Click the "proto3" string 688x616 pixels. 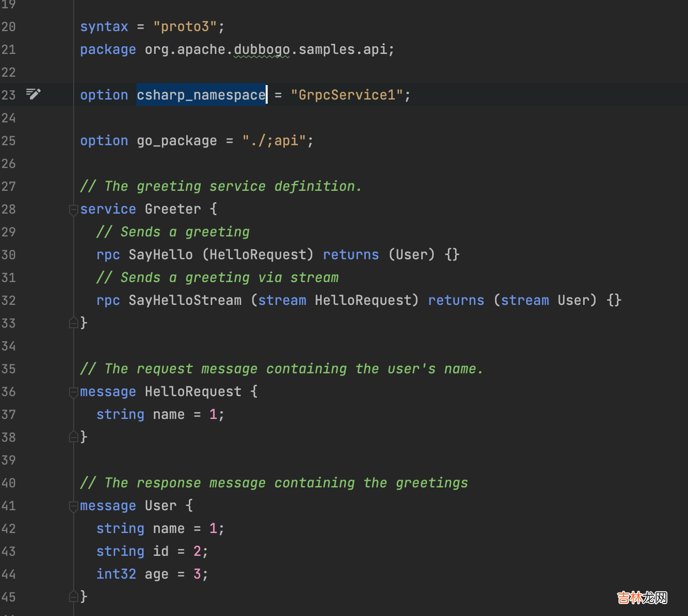coord(185,26)
